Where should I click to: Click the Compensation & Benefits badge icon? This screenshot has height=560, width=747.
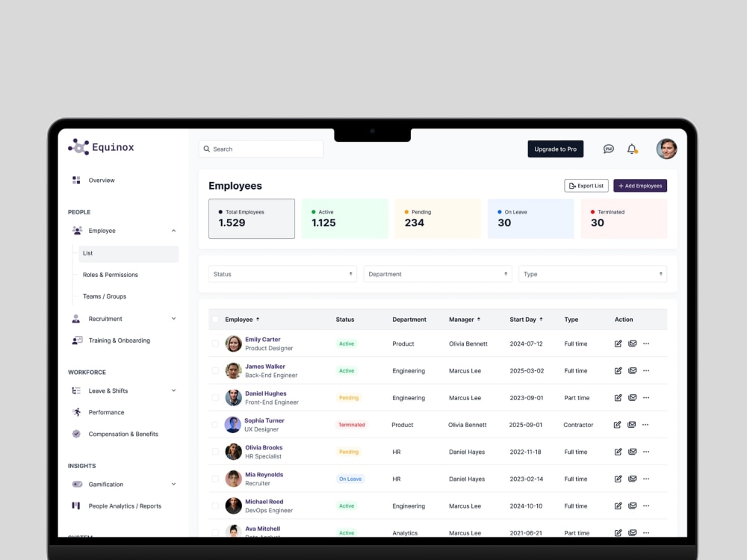click(76, 434)
